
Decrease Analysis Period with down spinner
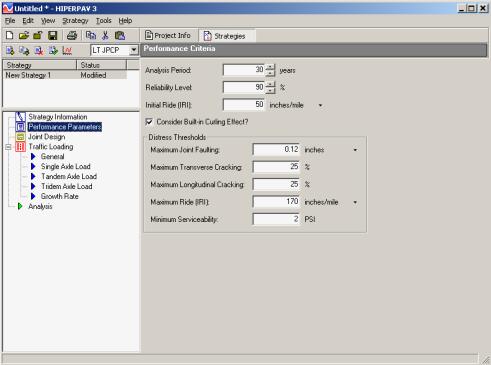click(270, 73)
